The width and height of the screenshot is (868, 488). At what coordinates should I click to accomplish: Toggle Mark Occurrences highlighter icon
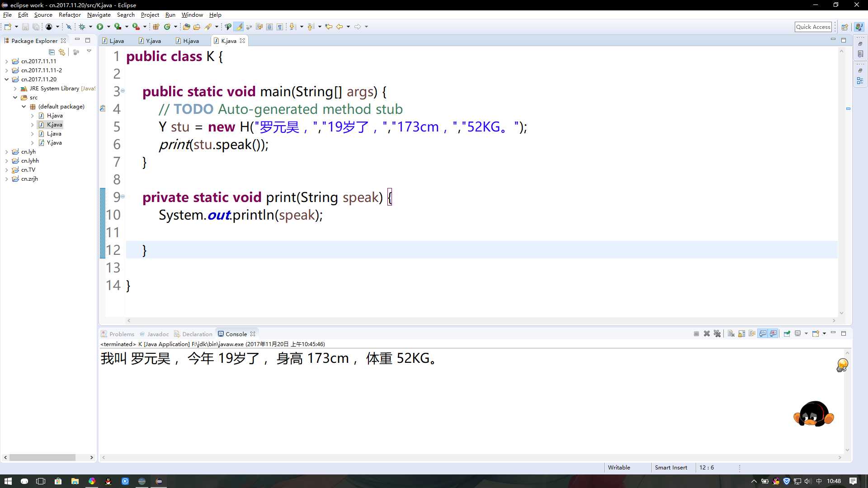point(239,27)
